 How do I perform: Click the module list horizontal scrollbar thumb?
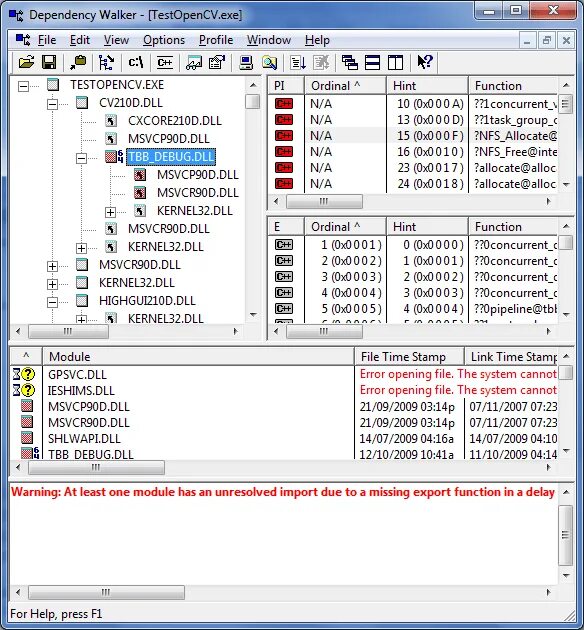[x=96, y=467]
